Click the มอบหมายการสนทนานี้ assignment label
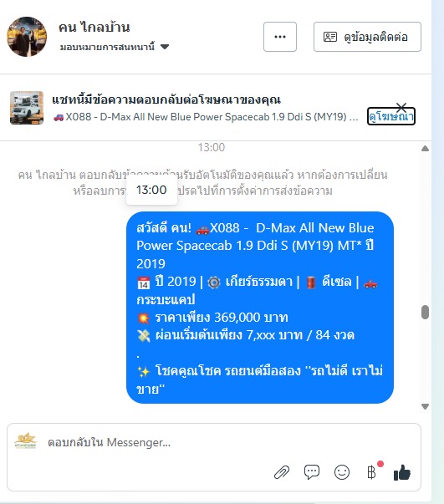Viewport: 444px width, 504px height. (x=107, y=47)
